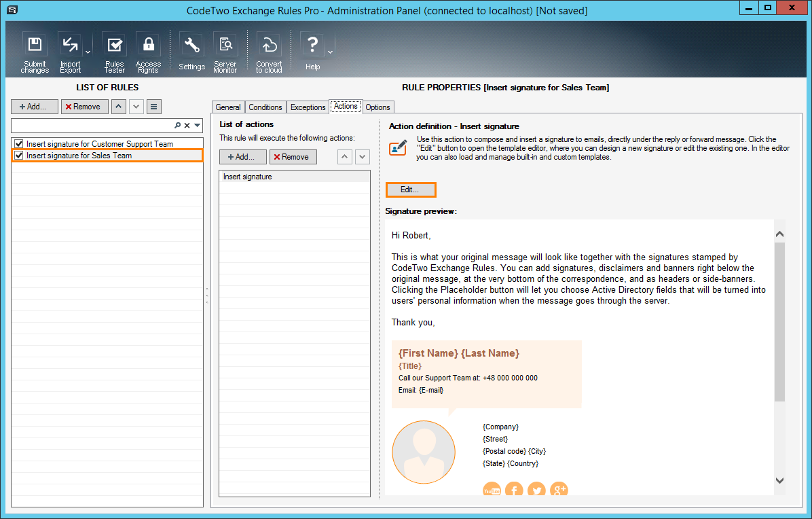Expand the Help dropdown arrow
Image resolution: width=812 pixels, height=519 pixels.
point(331,52)
